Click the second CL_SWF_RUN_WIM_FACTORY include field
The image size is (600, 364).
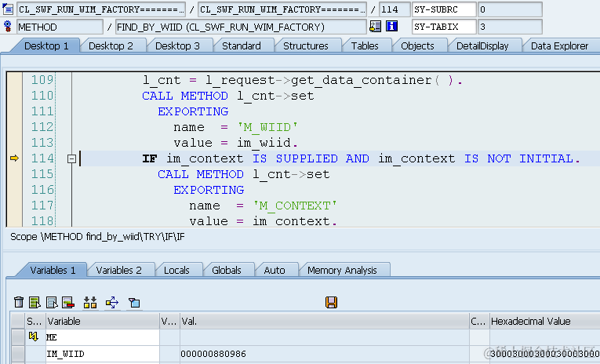click(282, 9)
